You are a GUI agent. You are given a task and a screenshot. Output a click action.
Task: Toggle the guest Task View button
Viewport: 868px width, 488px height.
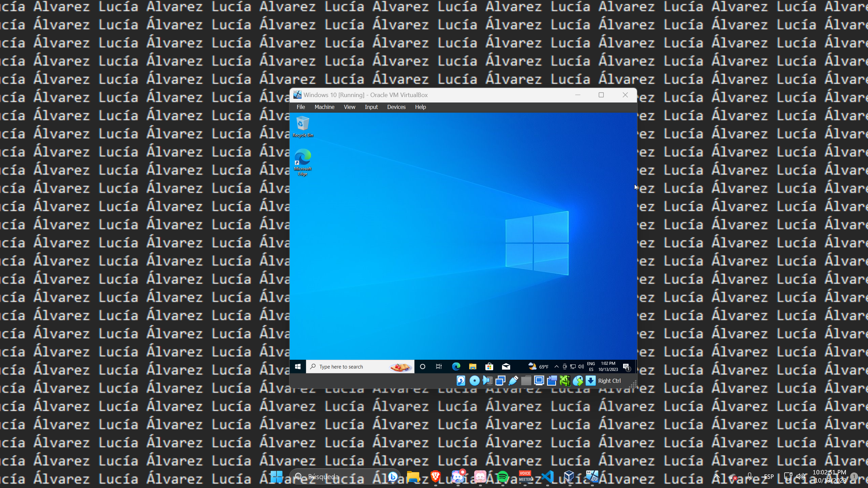(438, 367)
